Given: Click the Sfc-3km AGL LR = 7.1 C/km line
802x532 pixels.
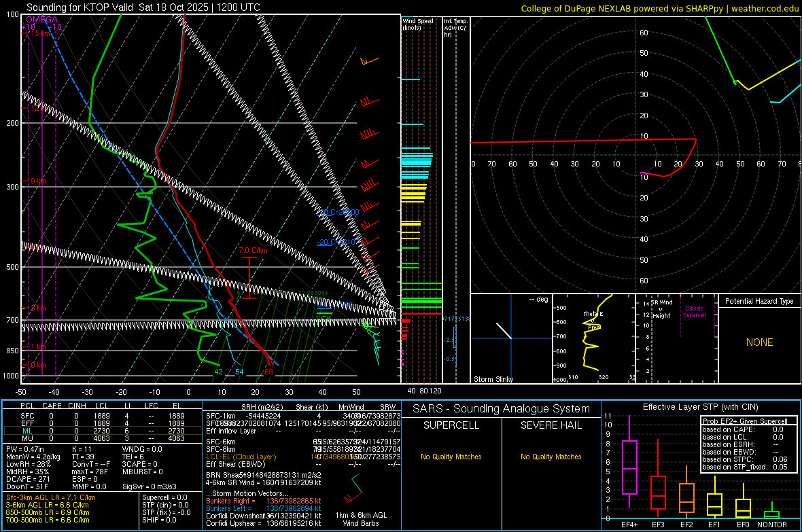Looking at the screenshot, I should (x=51, y=498).
